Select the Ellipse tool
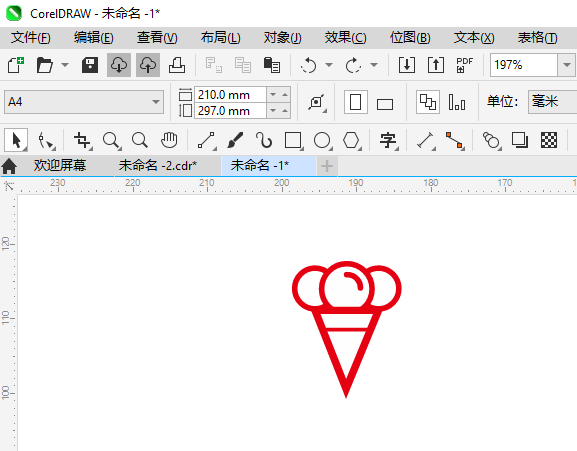Viewport: 577px width, 451px height. pos(322,140)
